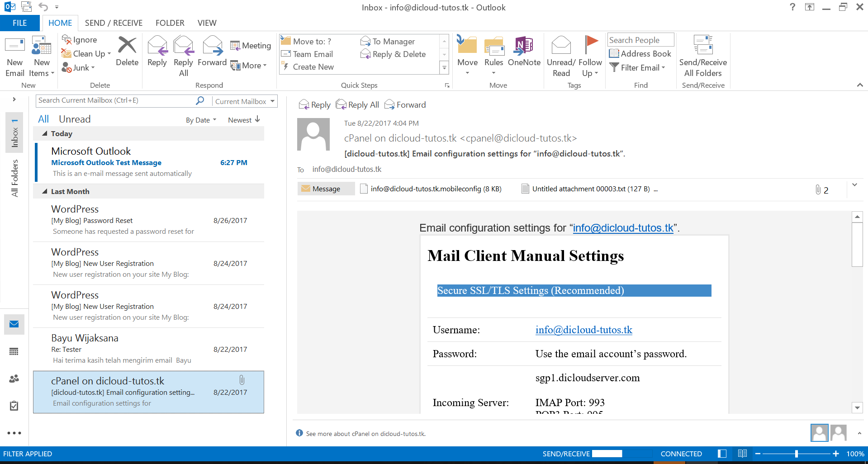Open the Address Book

click(x=640, y=53)
